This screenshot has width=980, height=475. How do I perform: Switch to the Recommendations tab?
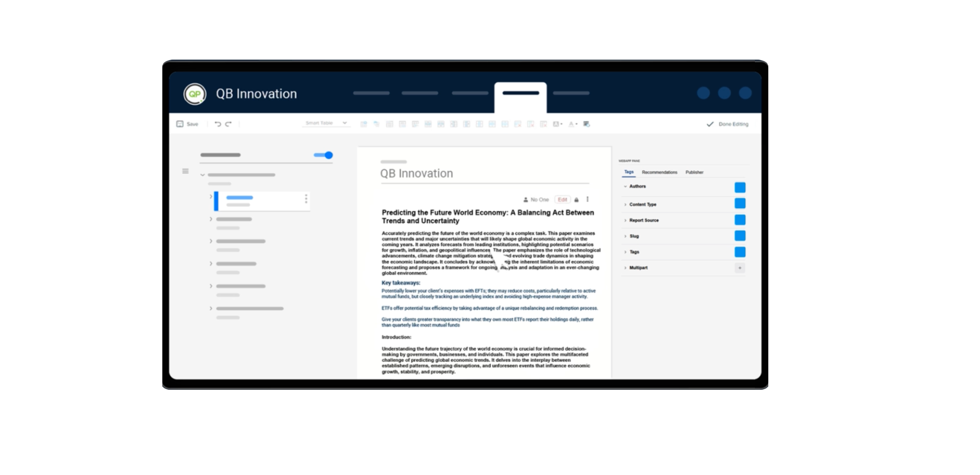[x=659, y=172]
